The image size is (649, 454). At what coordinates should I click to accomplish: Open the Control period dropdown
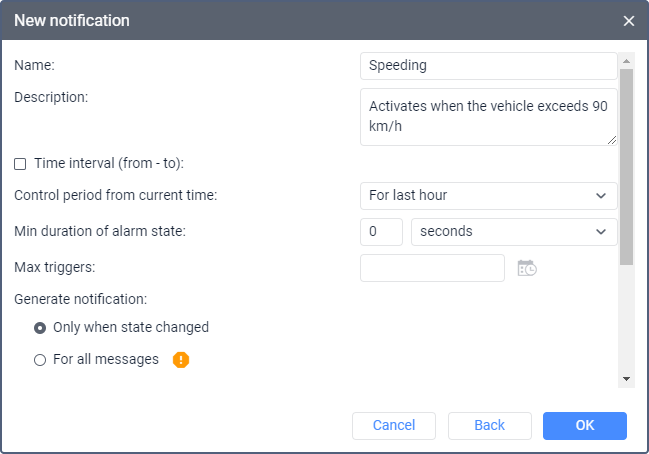[488, 196]
